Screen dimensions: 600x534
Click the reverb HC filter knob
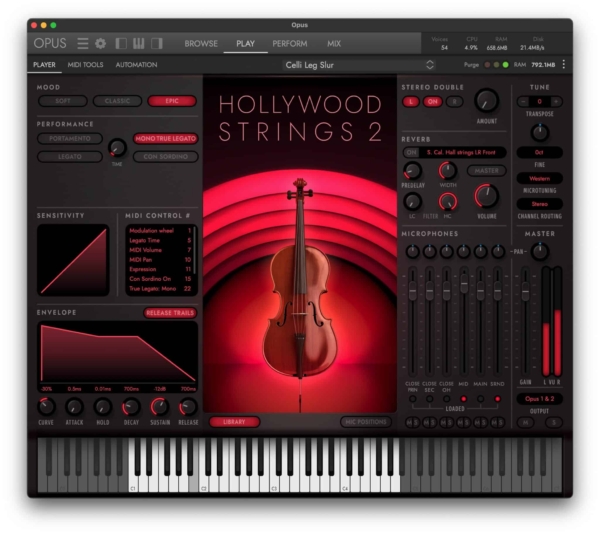447,202
